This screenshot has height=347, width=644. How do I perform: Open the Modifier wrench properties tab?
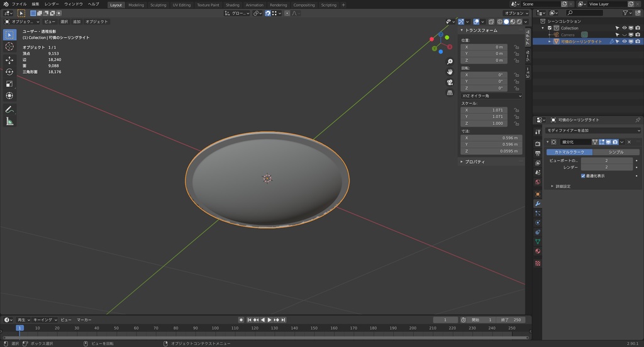pos(538,203)
